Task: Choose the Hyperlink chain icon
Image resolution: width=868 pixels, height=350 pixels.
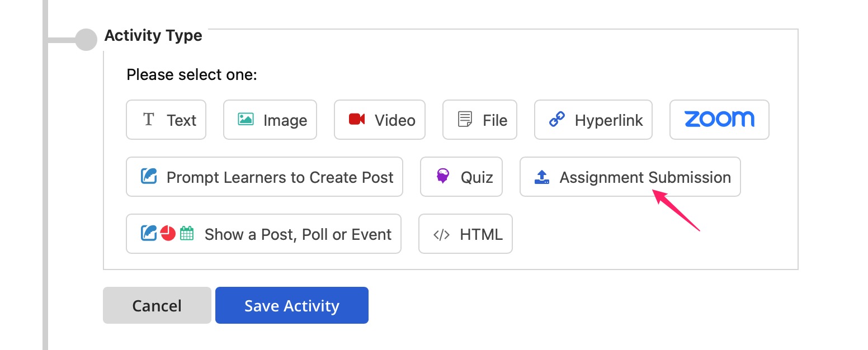Action: [557, 120]
